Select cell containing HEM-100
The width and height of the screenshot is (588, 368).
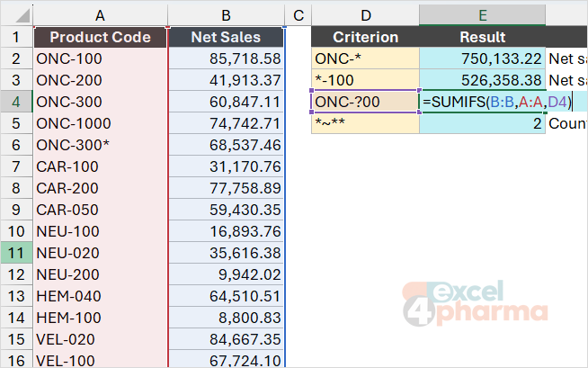(100, 318)
